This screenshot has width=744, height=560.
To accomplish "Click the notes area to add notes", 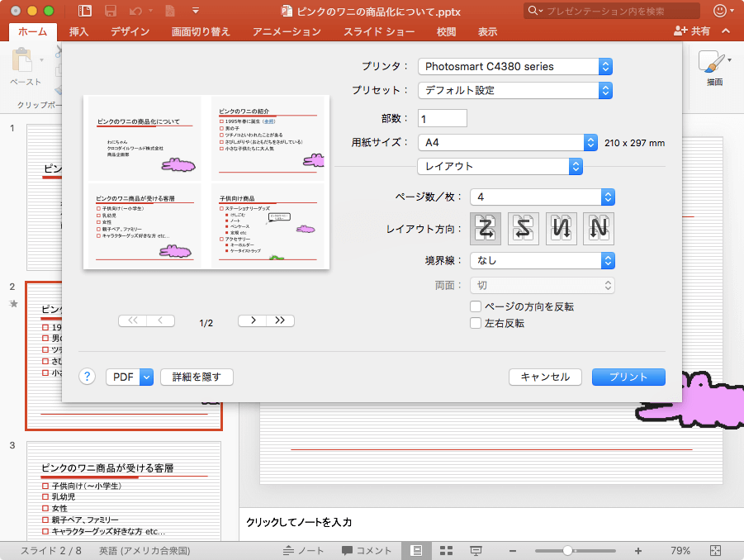I will point(491,523).
